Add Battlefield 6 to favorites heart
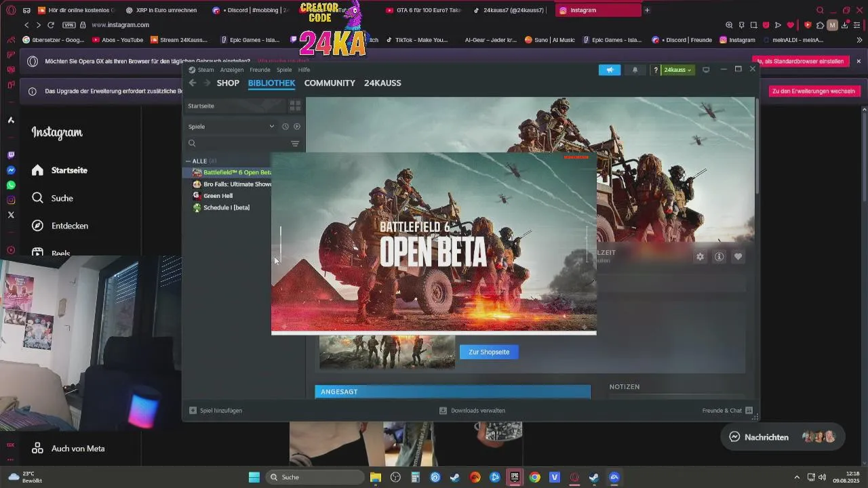Image resolution: width=868 pixels, height=488 pixels. click(x=738, y=257)
